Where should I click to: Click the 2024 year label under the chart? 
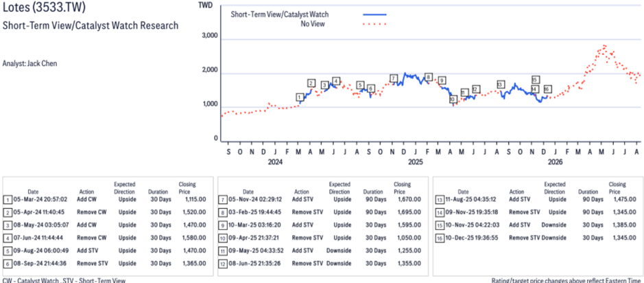point(275,162)
